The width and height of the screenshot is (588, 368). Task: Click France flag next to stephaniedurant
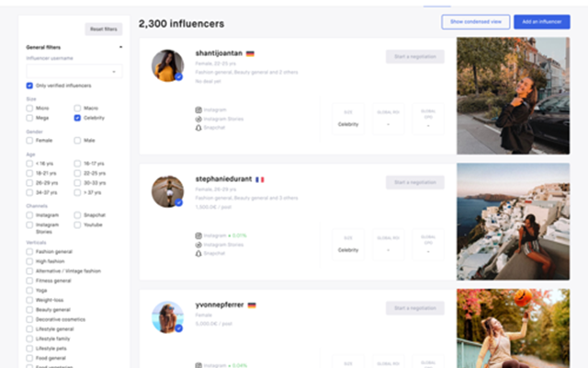click(259, 179)
